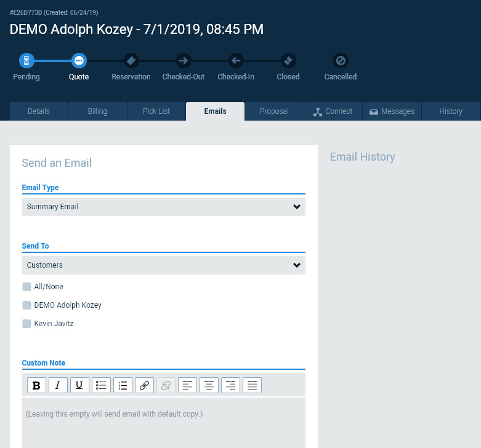The image size is (481, 448).
Task: Click the Pending hourglass status icon
Action: [x=26, y=61]
